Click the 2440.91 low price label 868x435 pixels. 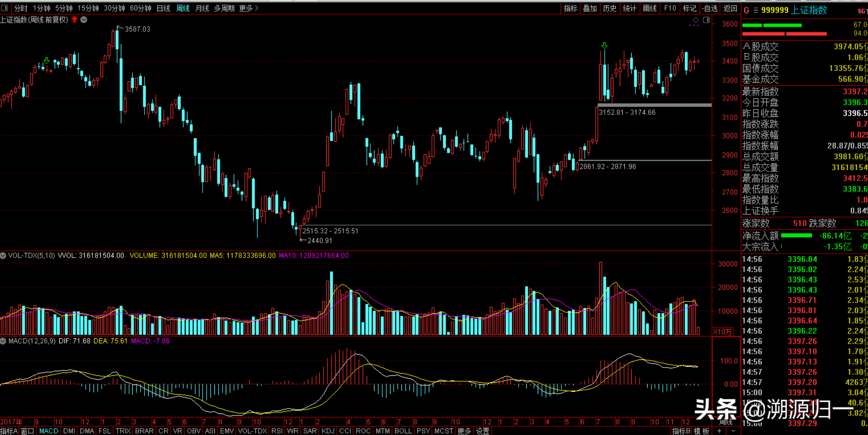320,241
